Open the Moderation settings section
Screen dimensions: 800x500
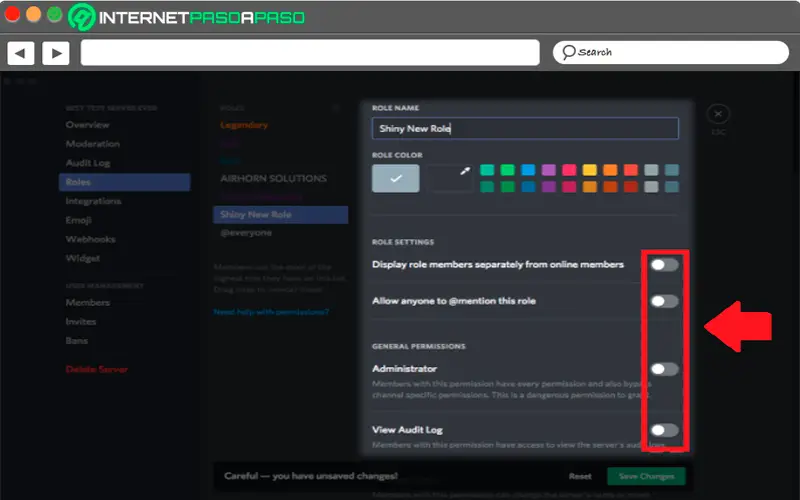point(92,144)
